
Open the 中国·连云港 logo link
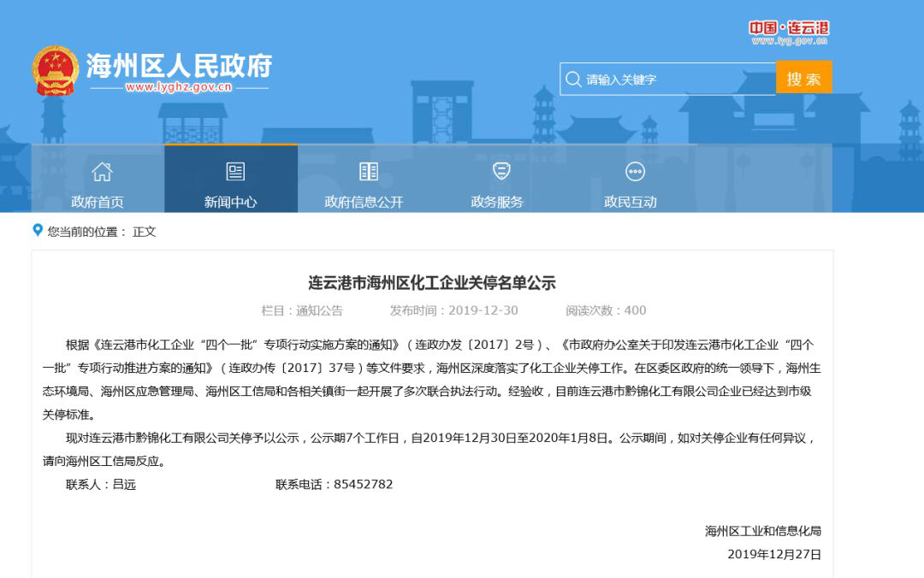[x=789, y=27]
